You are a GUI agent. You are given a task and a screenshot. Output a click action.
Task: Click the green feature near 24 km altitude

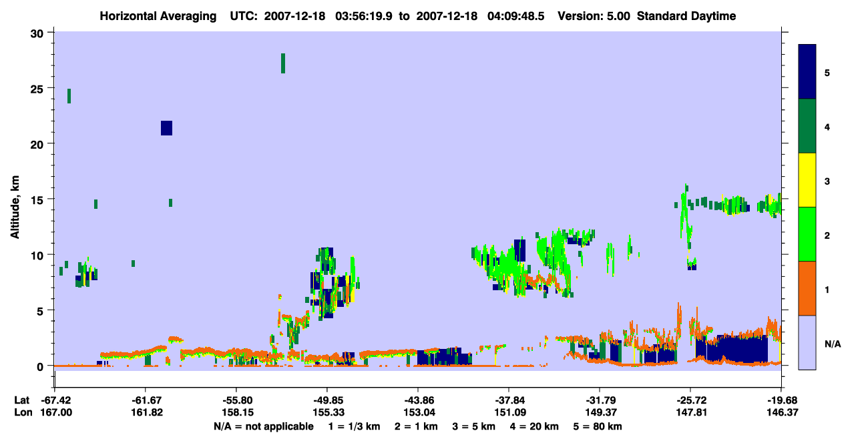69,96
